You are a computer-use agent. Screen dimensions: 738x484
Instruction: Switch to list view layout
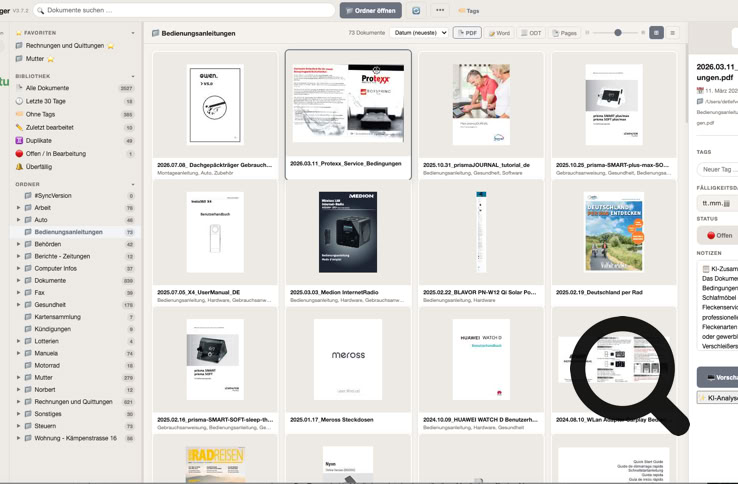(673, 32)
